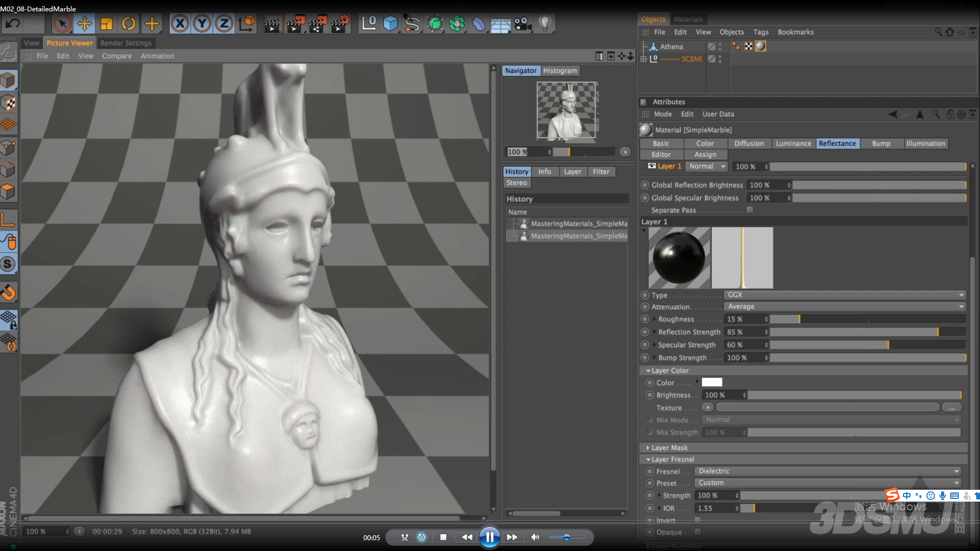Click the home icon in Objects manager
The height and width of the screenshot is (551, 980).
[950, 32]
